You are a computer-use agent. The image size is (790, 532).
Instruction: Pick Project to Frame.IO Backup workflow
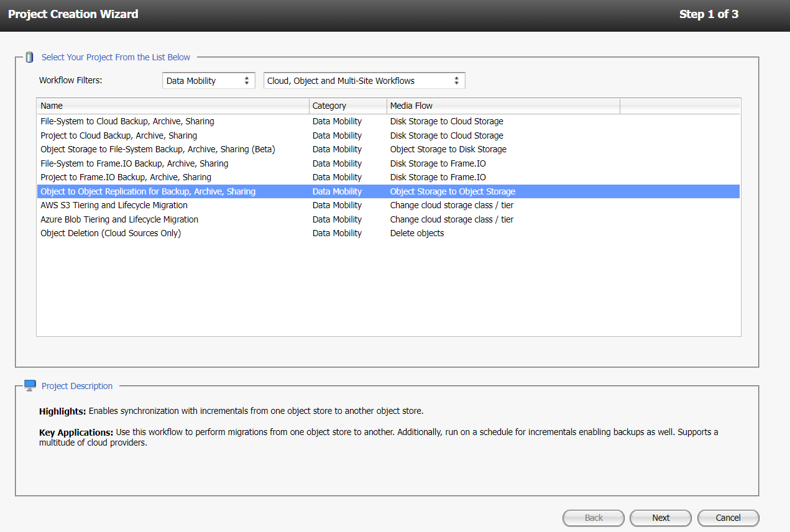tap(126, 177)
